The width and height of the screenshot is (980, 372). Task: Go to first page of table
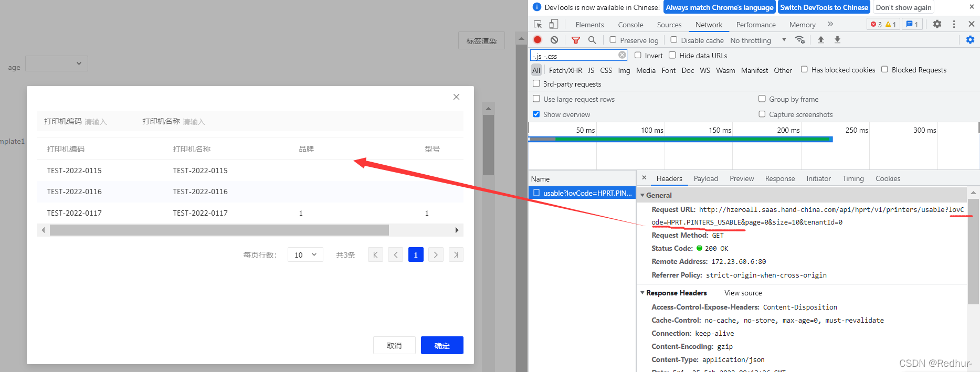[x=375, y=255]
